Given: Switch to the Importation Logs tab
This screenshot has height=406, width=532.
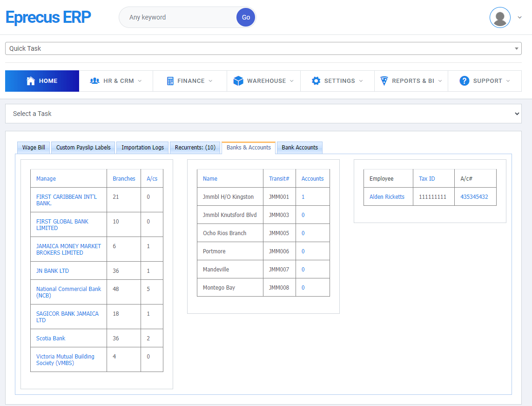Looking at the screenshot, I should tap(142, 148).
